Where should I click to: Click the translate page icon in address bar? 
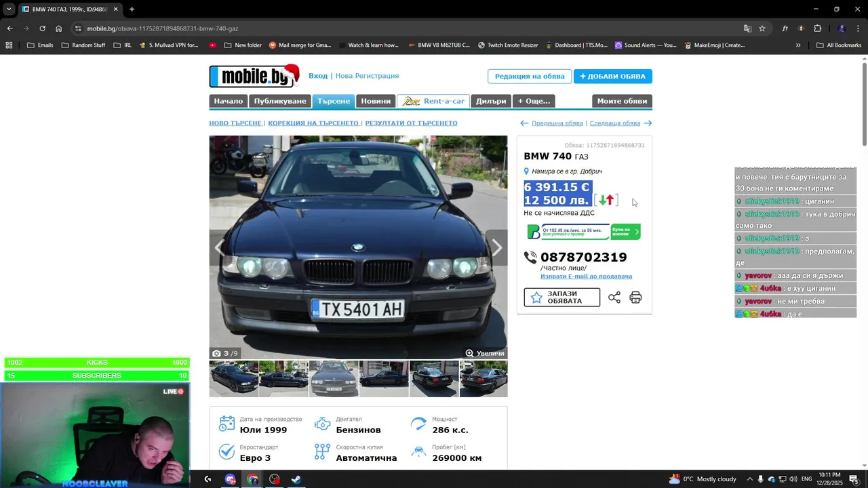click(x=747, y=28)
